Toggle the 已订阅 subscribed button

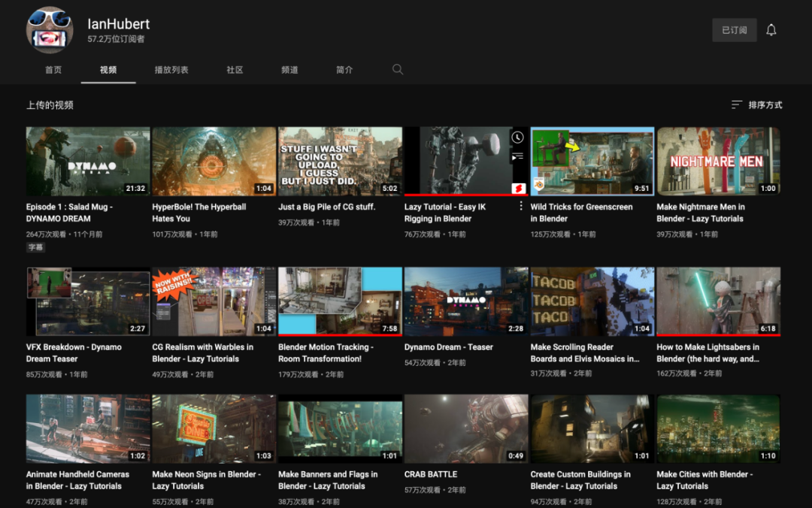click(x=734, y=30)
